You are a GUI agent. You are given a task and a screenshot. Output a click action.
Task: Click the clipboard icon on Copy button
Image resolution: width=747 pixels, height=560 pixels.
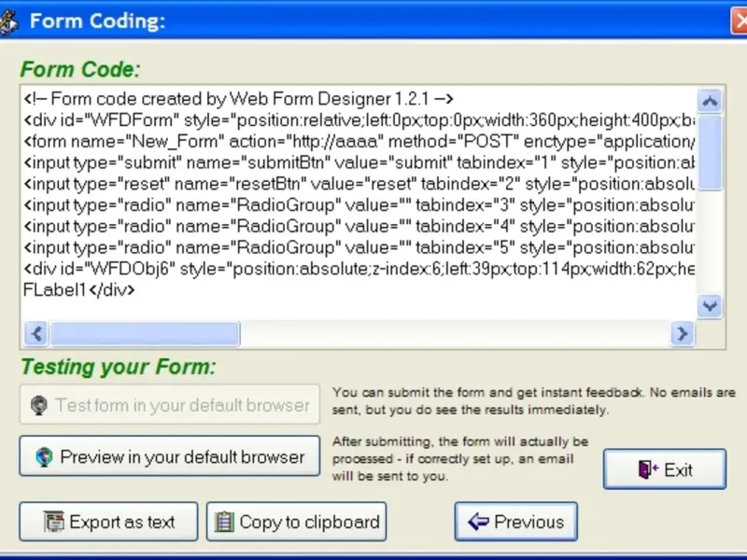point(224,522)
